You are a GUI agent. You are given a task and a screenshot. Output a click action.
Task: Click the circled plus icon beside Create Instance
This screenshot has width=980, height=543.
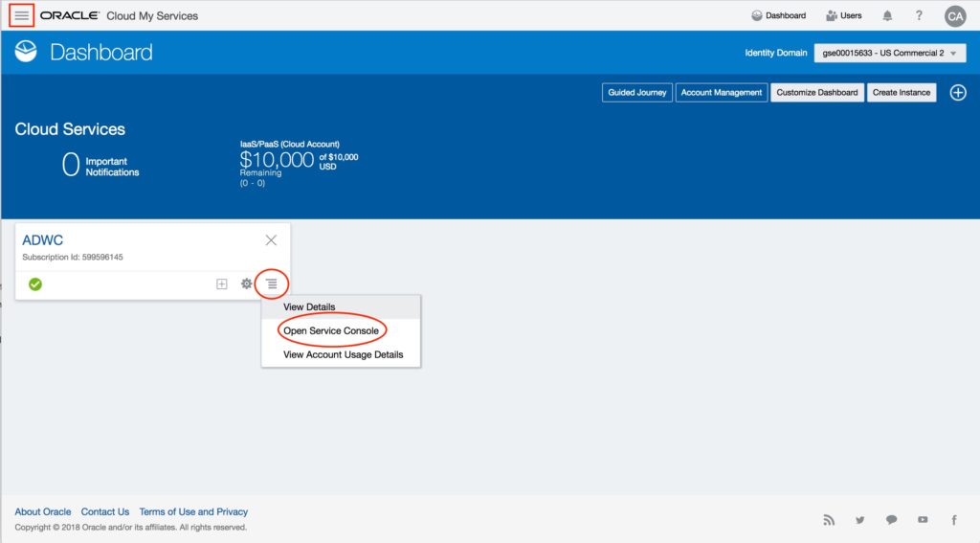[957, 93]
